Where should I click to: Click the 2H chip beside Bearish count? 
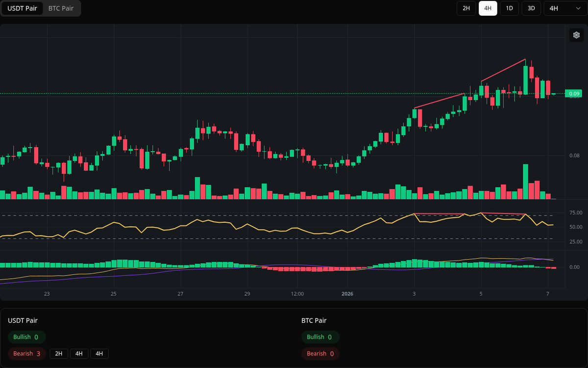(59, 353)
